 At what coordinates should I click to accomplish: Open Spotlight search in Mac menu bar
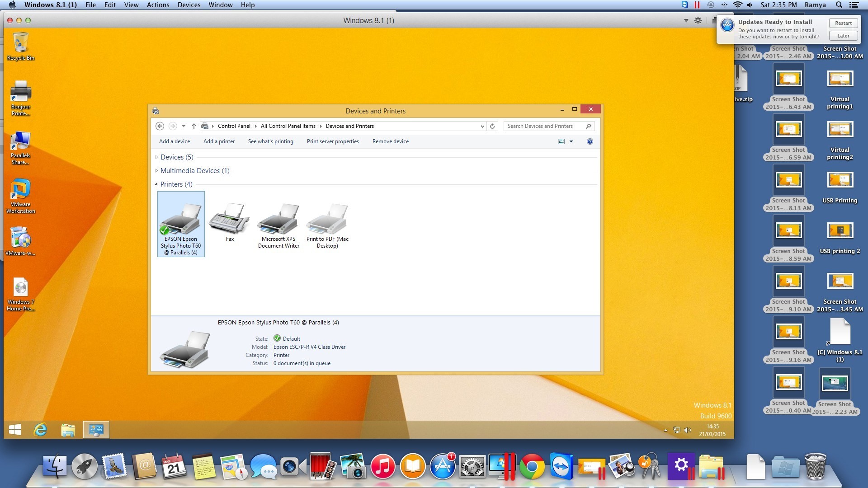(x=839, y=5)
